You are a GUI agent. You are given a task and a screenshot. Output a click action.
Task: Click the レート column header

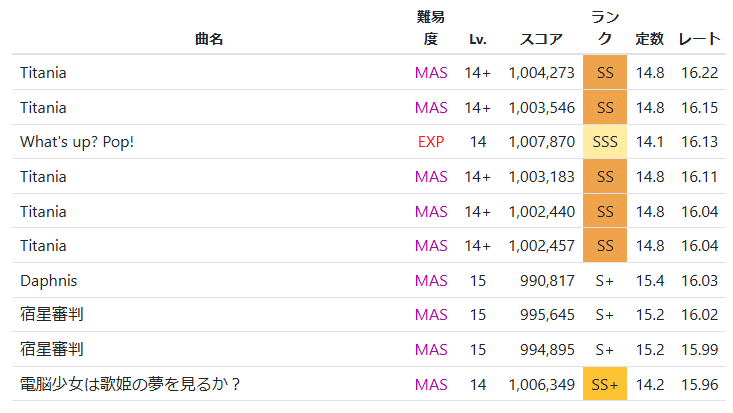(699, 39)
